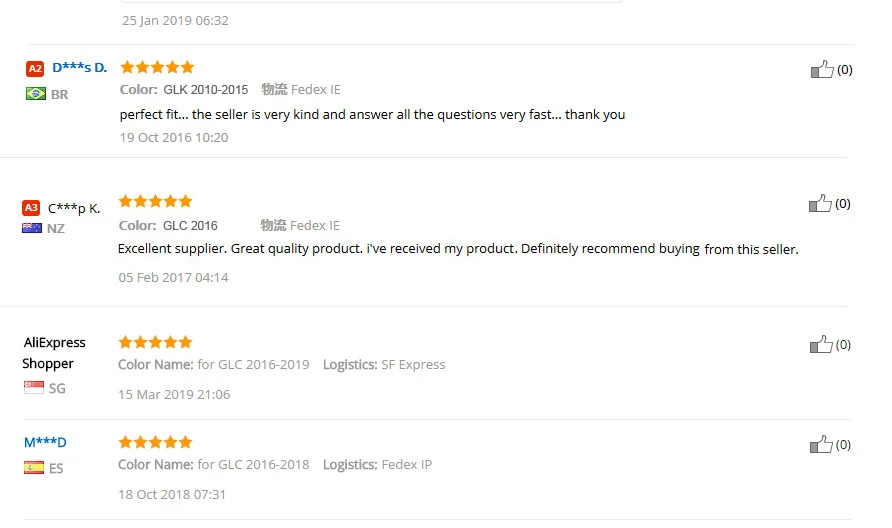This screenshot has width=892, height=528.
Task: Upvote M***D's review with thumbs-up
Action: [821, 444]
